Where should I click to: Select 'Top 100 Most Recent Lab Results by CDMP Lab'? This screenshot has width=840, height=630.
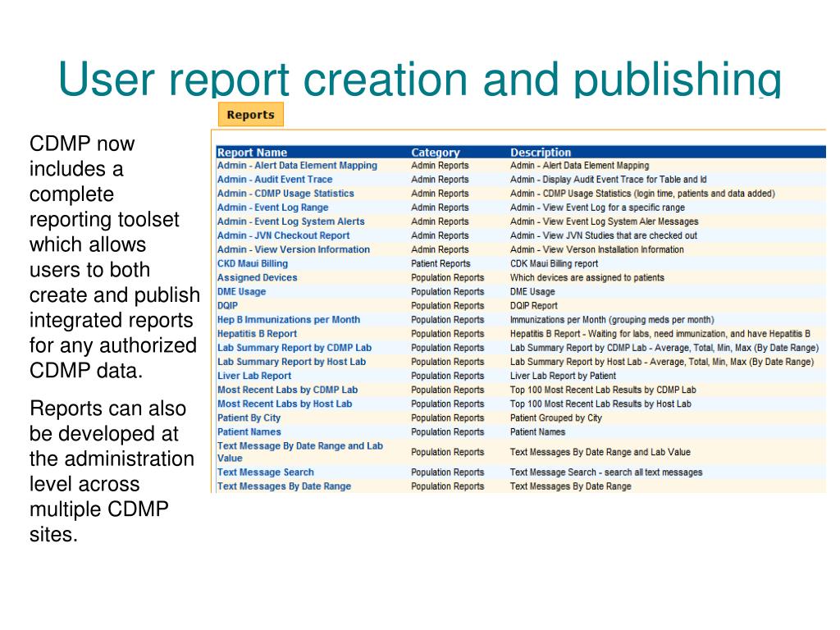pyautogui.click(x=603, y=390)
